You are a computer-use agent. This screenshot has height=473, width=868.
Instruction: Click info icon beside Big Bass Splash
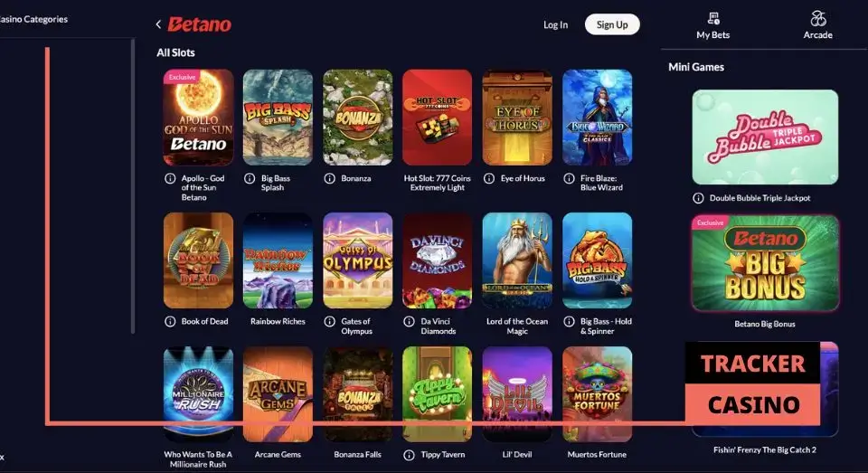[250, 178]
